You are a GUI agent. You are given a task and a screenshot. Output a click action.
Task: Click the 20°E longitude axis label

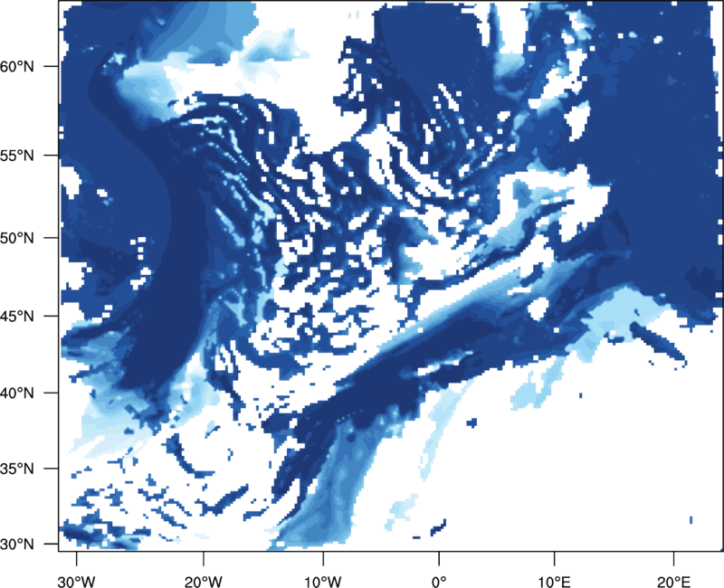coord(673,582)
